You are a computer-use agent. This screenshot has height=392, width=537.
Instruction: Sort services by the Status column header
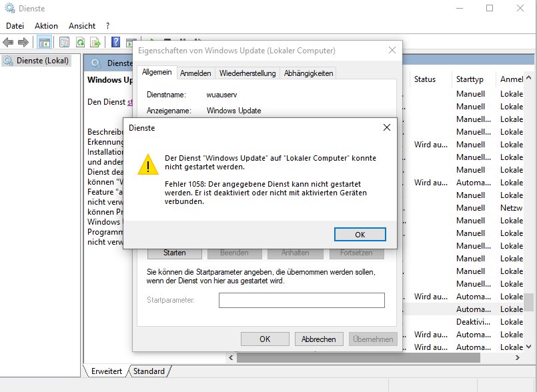(430, 79)
